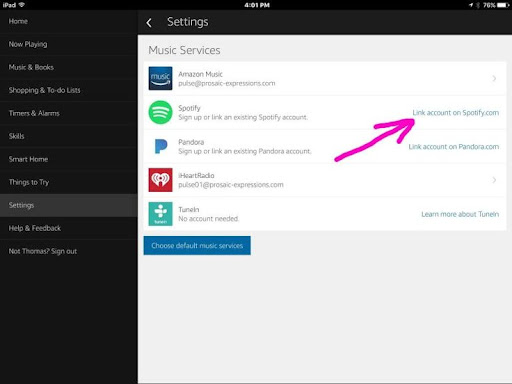This screenshot has width=512, height=384.
Task: Open Shopping & To-do Lists
Action: tap(69, 90)
